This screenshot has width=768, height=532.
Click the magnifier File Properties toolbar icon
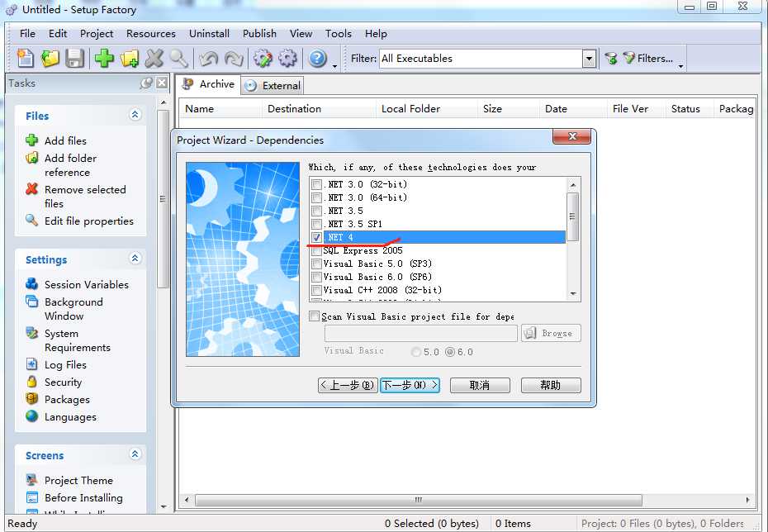pos(178,59)
